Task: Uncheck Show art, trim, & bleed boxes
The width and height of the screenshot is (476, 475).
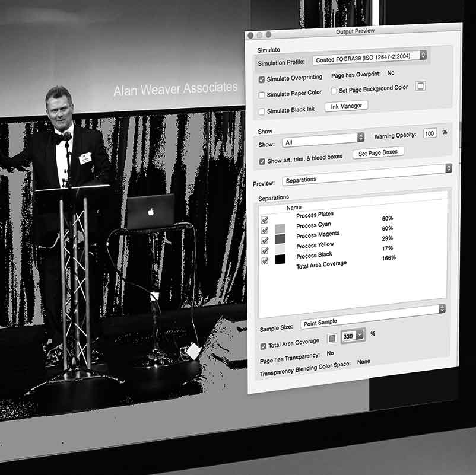Action: point(262,161)
